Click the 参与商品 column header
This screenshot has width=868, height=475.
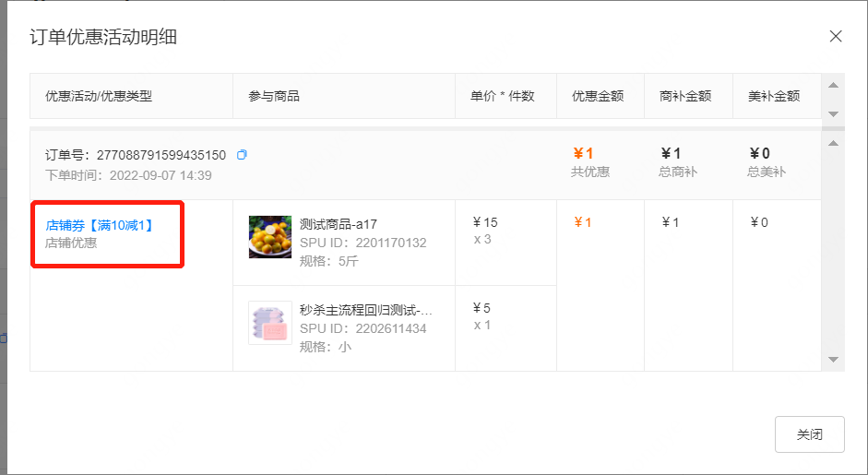tap(274, 96)
